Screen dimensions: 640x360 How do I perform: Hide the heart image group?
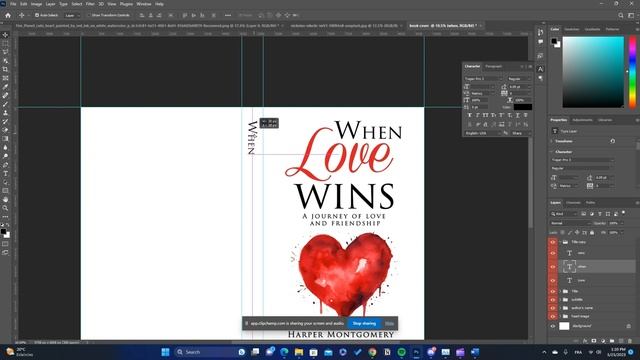coord(553,316)
